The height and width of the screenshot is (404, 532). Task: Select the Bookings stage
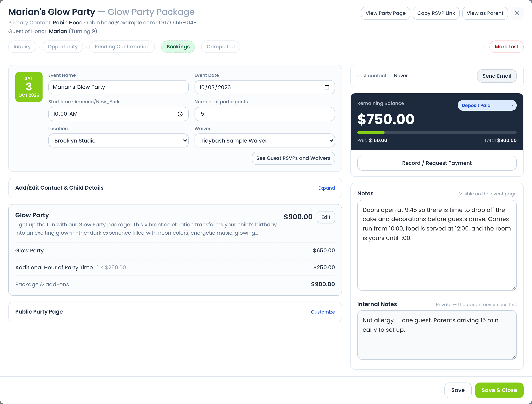click(x=178, y=47)
